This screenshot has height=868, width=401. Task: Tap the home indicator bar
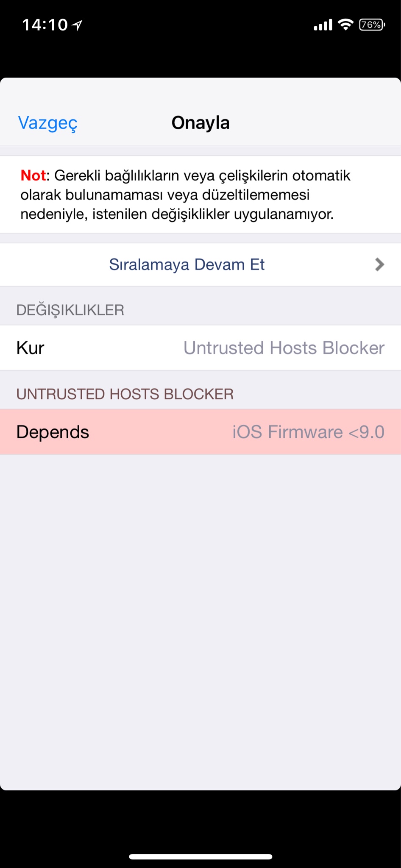pos(200,857)
